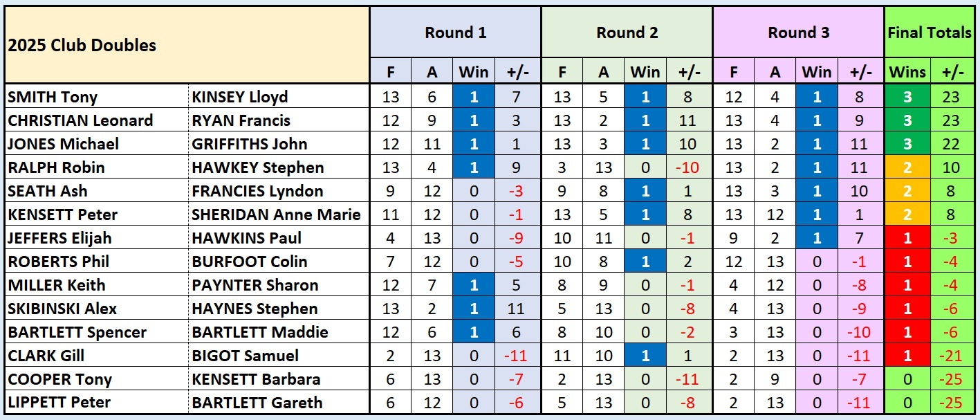Select the SKIBINSKI Alex cell
980x420 pixels.
[62, 309]
